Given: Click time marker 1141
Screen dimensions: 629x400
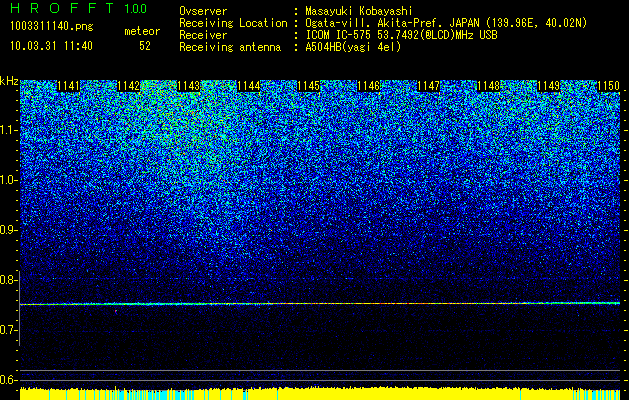Looking at the screenshot, I should [x=69, y=86].
